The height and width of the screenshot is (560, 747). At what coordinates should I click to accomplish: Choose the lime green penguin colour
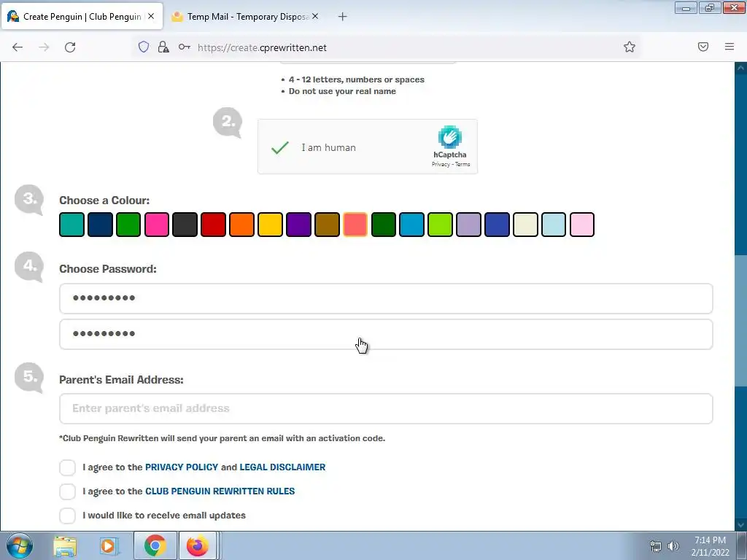440,225
